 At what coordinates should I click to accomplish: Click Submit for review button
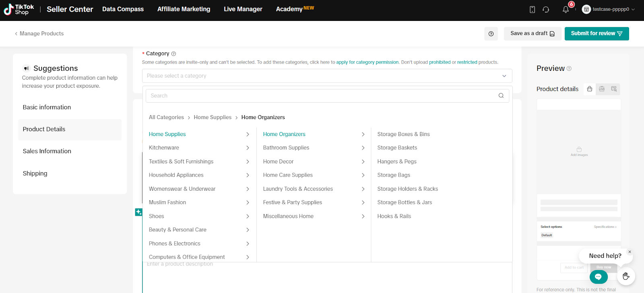597,34
